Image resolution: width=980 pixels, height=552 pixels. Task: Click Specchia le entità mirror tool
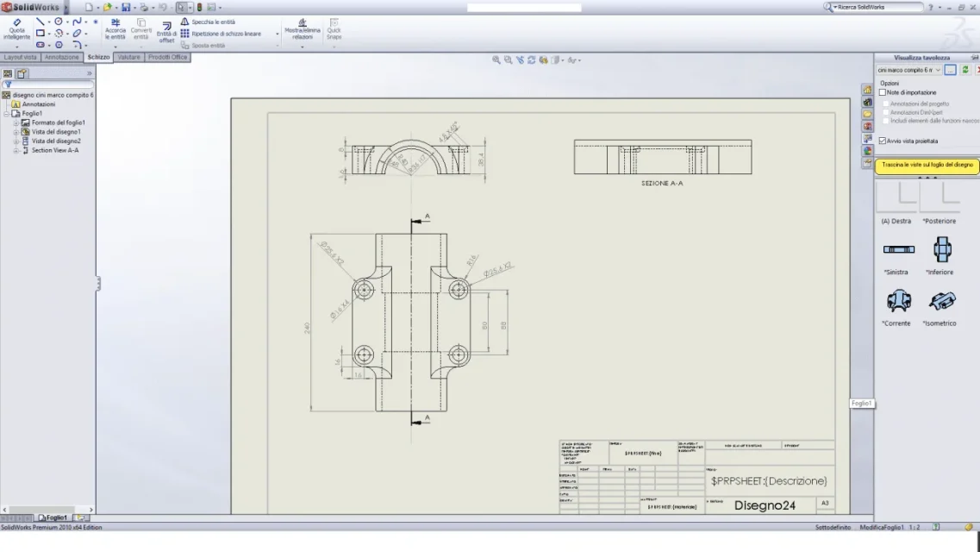click(208, 22)
